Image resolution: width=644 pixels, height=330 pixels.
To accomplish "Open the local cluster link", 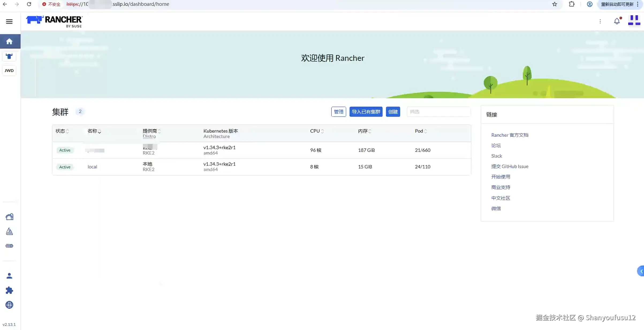I will (x=92, y=167).
